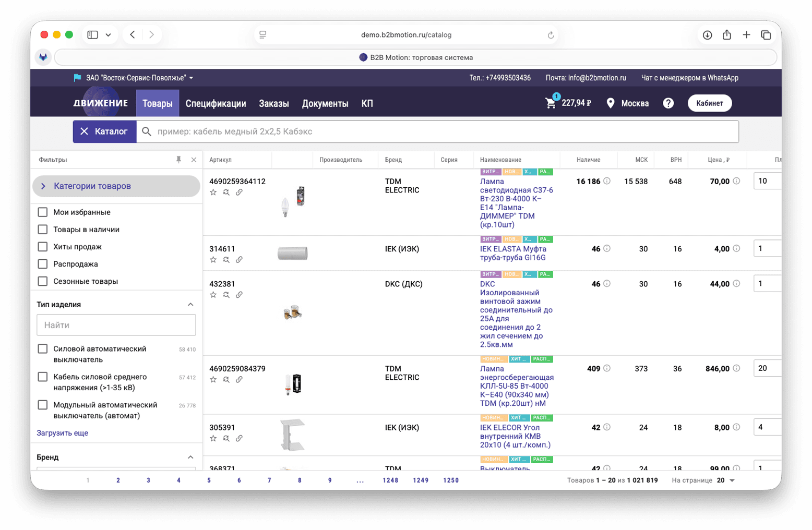Image resolution: width=812 pixels, height=530 pixels.
Task: Open Документы in the navigation
Action: [325, 103]
